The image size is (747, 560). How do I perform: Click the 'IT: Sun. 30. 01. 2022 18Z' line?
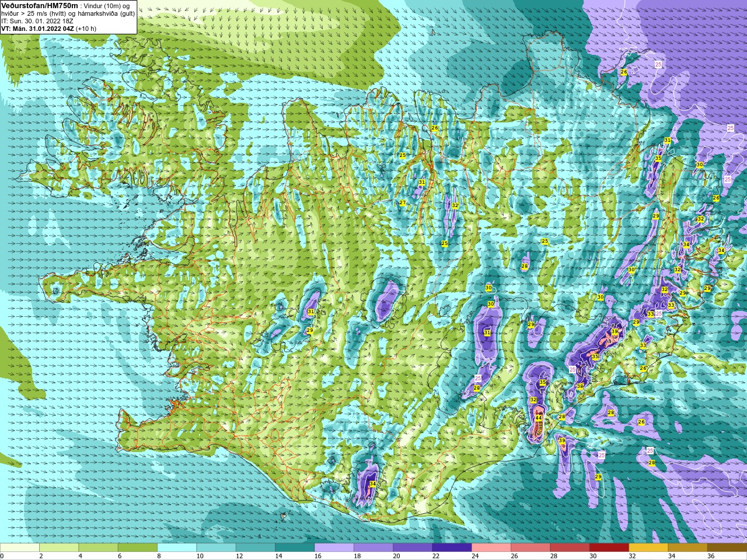(38, 20)
